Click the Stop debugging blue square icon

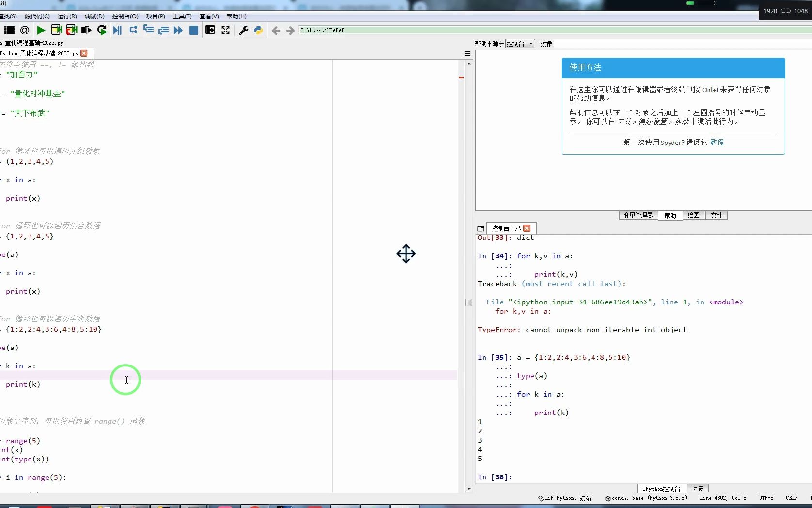(x=194, y=30)
